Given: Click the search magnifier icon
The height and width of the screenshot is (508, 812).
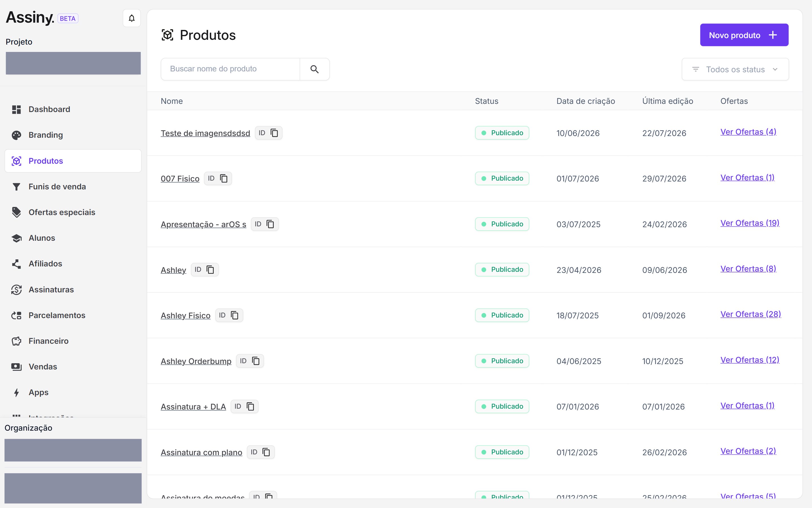Looking at the screenshot, I should [314, 69].
